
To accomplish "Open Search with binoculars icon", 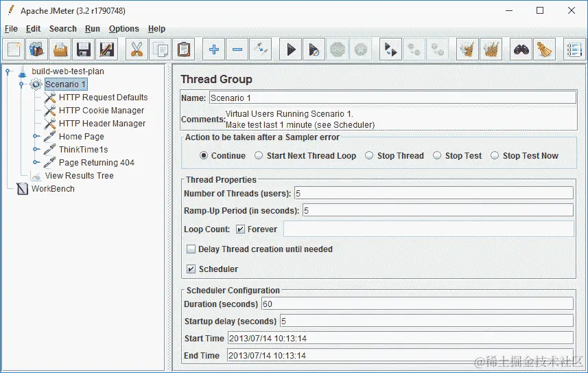I will pos(521,49).
